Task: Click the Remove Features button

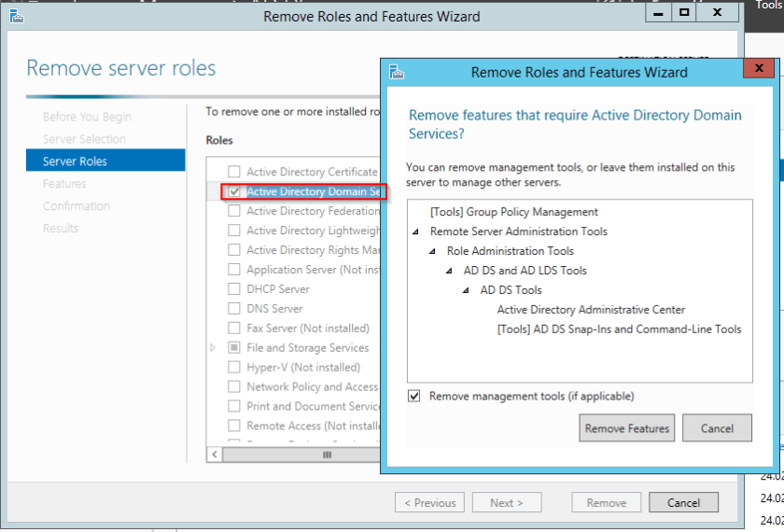Action: (x=626, y=428)
